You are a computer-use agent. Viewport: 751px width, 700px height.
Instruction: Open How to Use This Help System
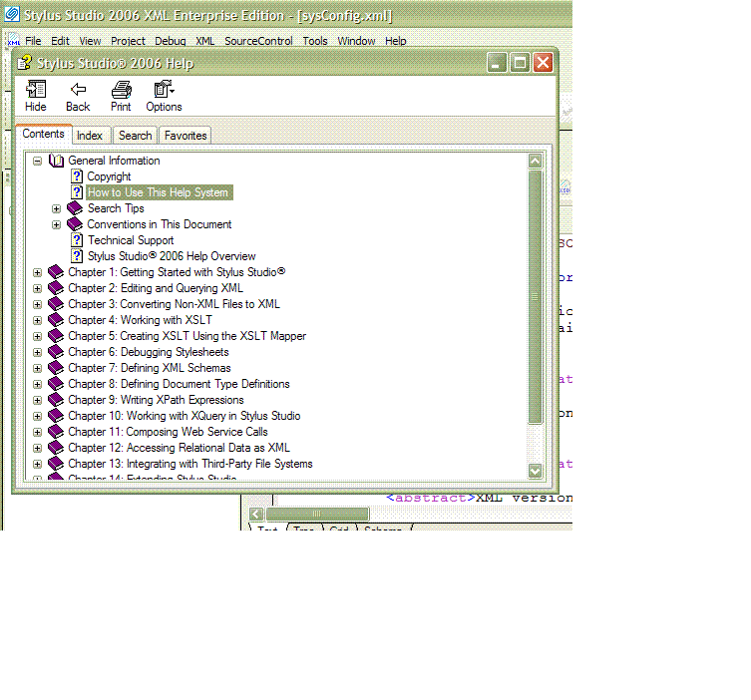158,192
